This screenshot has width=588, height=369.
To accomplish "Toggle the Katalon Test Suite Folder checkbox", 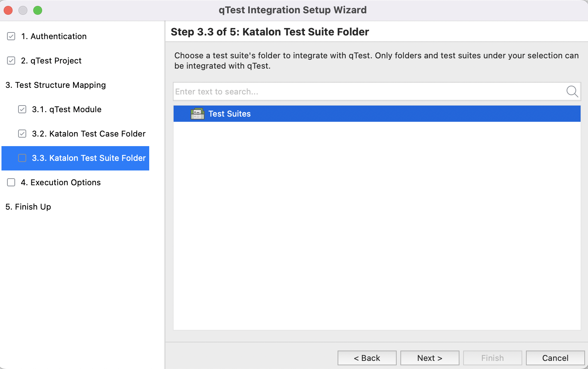I will click(22, 158).
